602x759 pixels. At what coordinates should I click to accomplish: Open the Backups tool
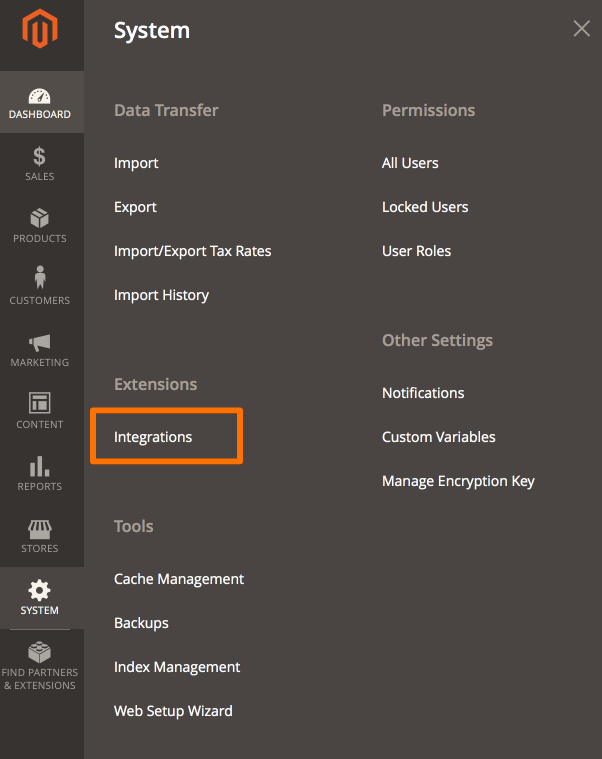pos(141,623)
